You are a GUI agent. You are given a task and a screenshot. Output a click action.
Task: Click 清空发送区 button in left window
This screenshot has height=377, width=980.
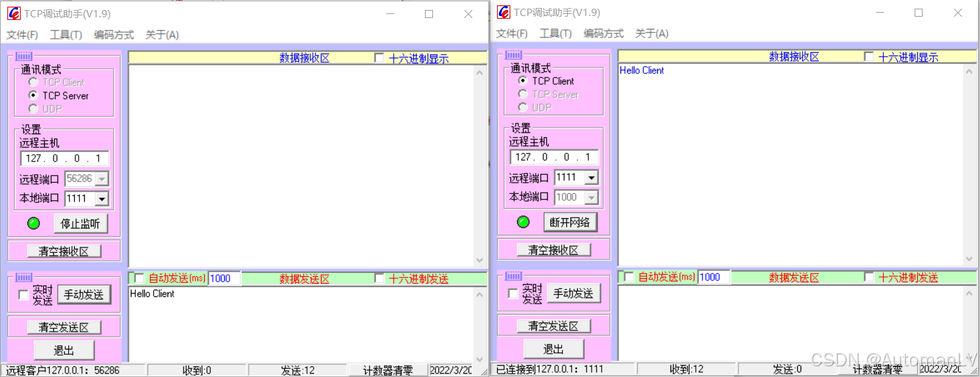tap(64, 327)
